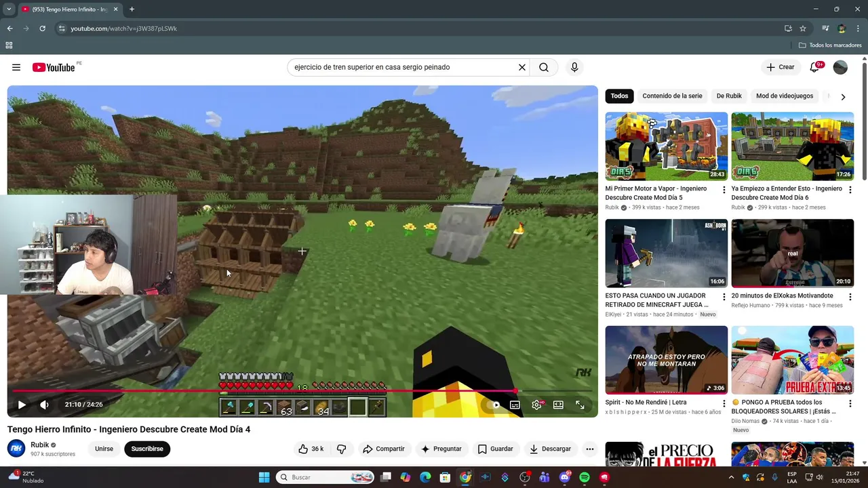
Task: Open options for ESTO PASA CUANDO UN JUGADOR
Action: pyautogui.click(x=724, y=298)
